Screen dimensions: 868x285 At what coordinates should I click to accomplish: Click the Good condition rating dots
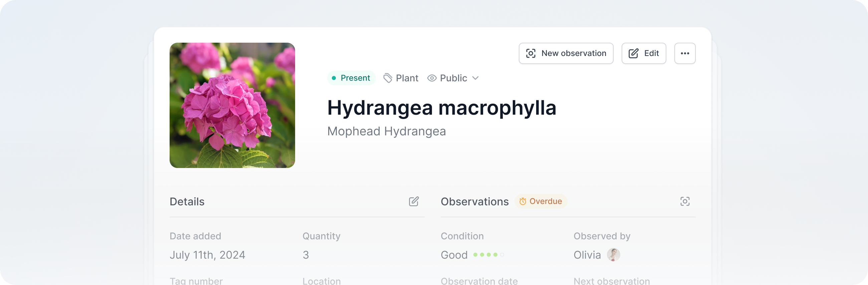click(x=489, y=255)
